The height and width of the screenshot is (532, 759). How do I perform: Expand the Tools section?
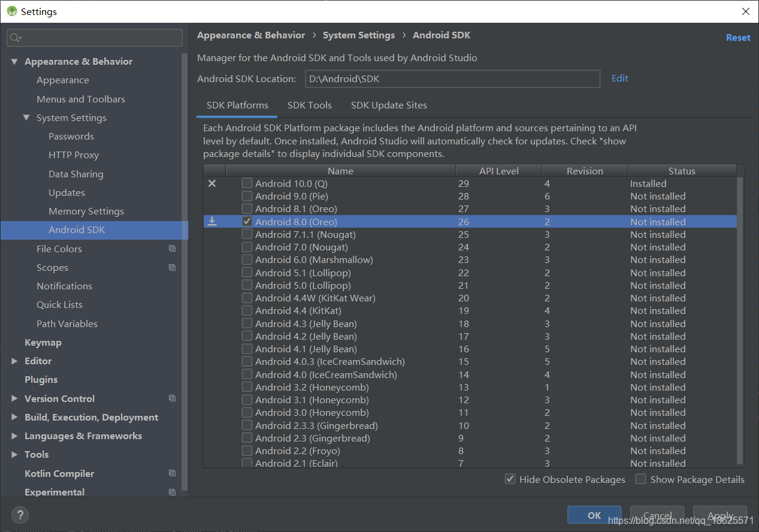[14, 455]
